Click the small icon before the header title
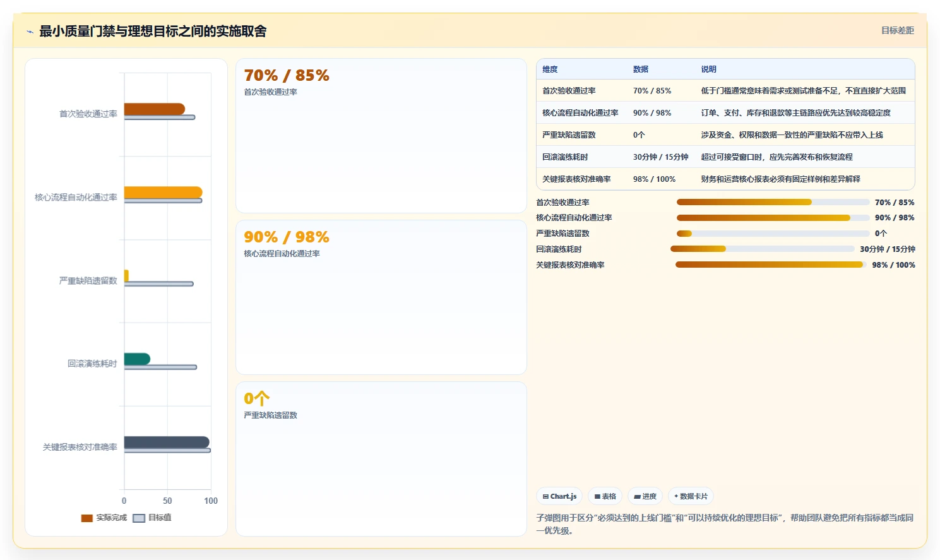Image resolution: width=940 pixels, height=560 pixels. point(30,32)
